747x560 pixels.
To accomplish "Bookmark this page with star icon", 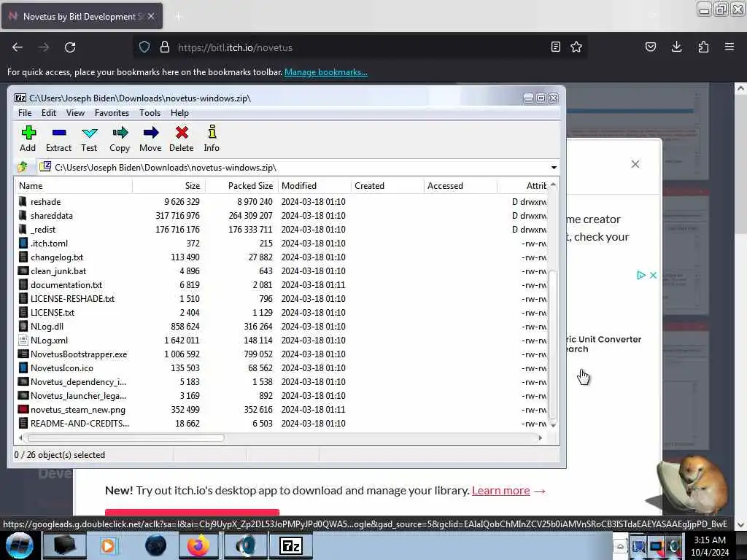I will (x=576, y=47).
